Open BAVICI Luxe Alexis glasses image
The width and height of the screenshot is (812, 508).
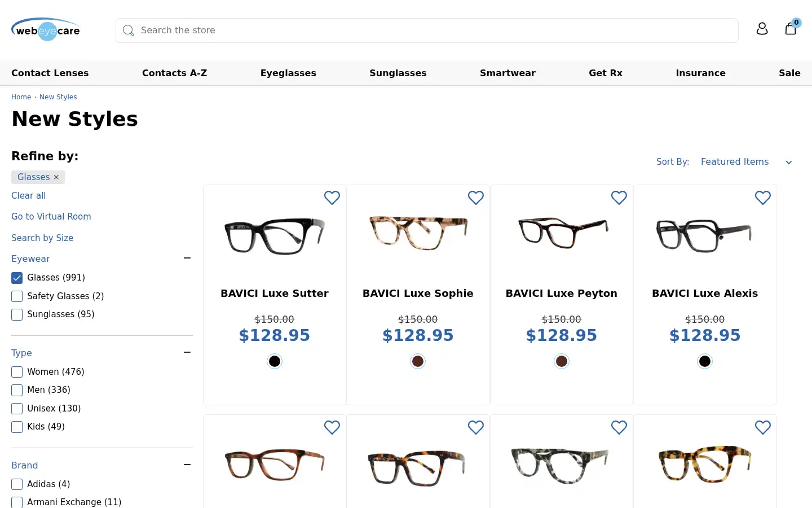point(704,235)
